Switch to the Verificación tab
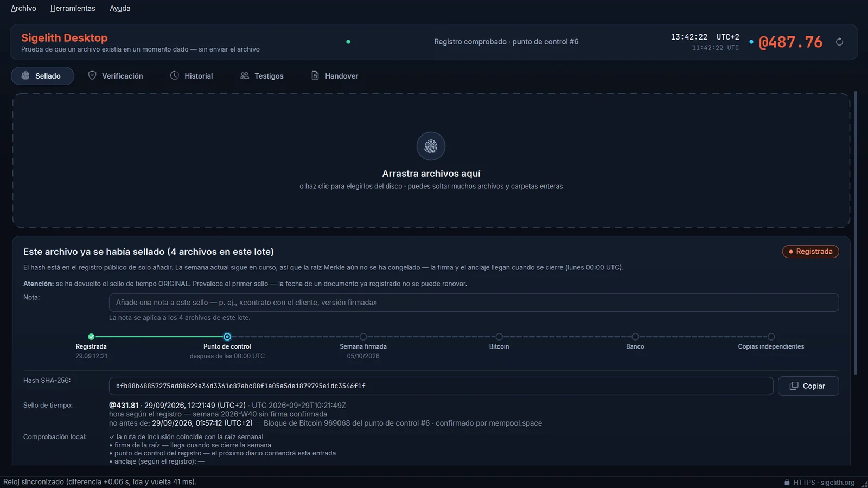Screen dimensions: 868x488 [x=116, y=76]
